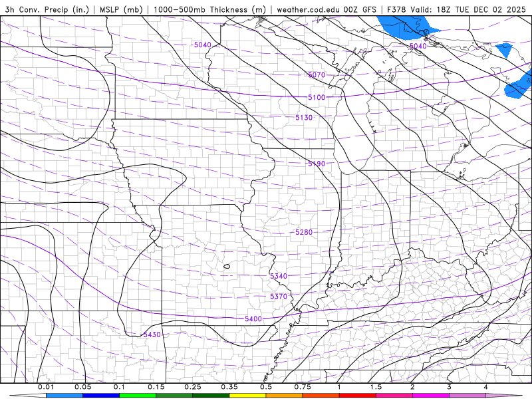Click the orange 0.5 legend color segment

pos(285,396)
